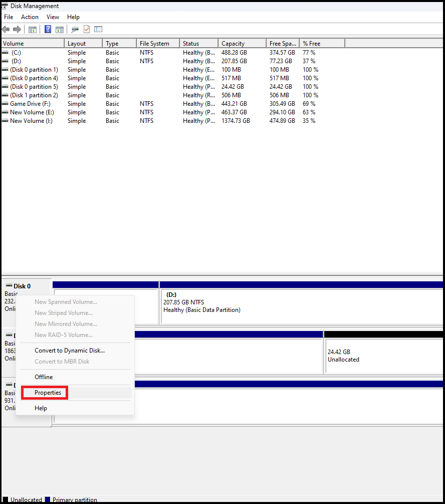Select the New Volume (E:) row

[x=32, y=112]
